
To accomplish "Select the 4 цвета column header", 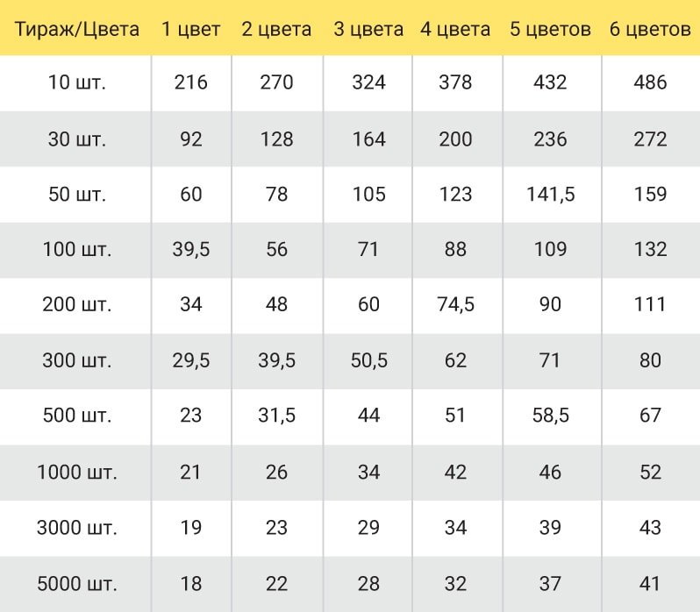I will (x=455, y=30).
